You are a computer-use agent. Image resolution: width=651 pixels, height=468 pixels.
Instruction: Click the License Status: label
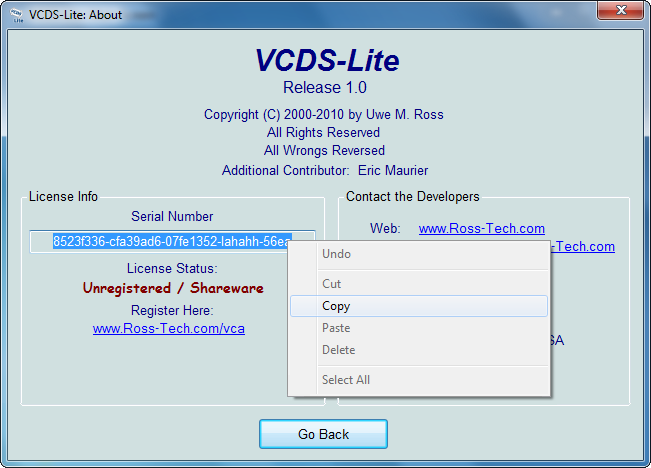point(172,269)
